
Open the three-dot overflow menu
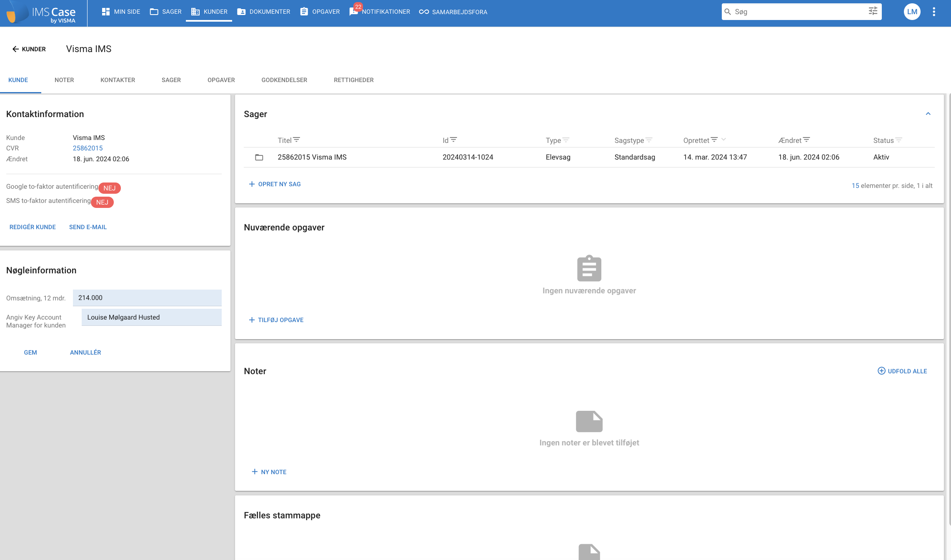[x=934, y=12]
